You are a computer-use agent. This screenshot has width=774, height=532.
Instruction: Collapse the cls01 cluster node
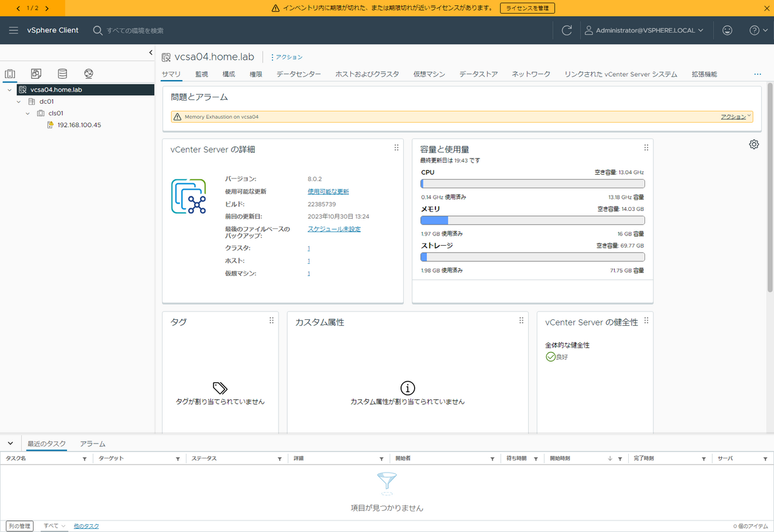coord(28,113)
